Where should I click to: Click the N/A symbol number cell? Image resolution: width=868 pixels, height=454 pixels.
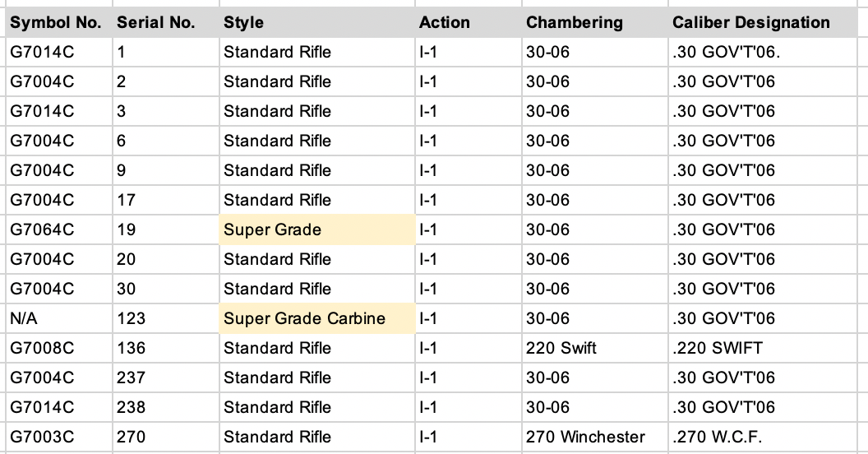(58, 318)
